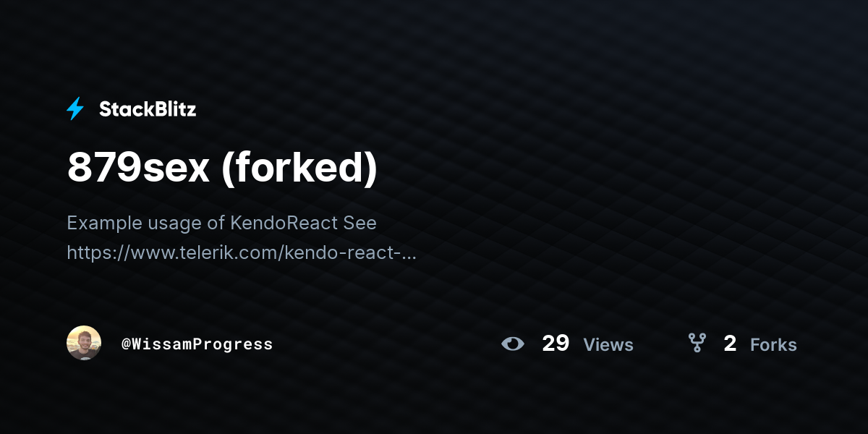This screenshot has height=434, width=868.
Task: Click the fork icon beside 2 Forks
Action: click(697, 343)
